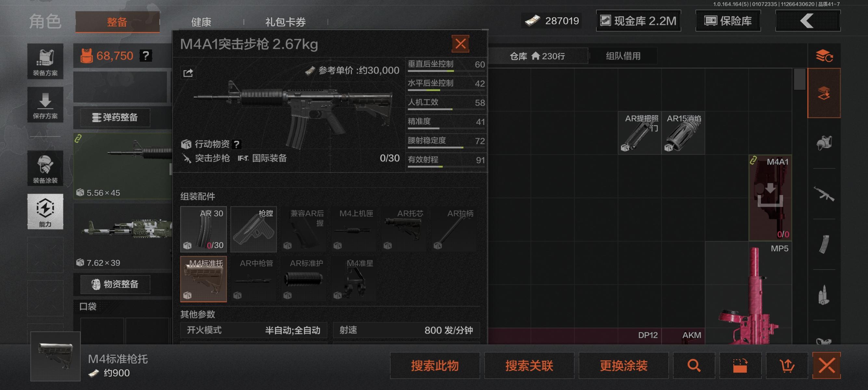Viewport: 868px width, 390px height.
Task: Select the rifle category filter icon
Action: click(824, 194)
